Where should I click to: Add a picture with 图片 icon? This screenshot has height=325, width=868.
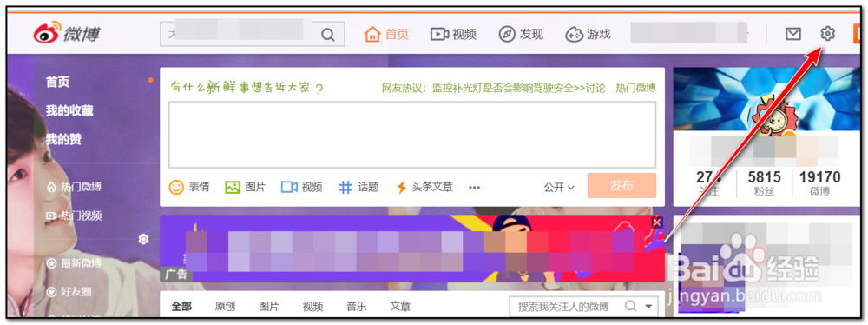point(246,188)
